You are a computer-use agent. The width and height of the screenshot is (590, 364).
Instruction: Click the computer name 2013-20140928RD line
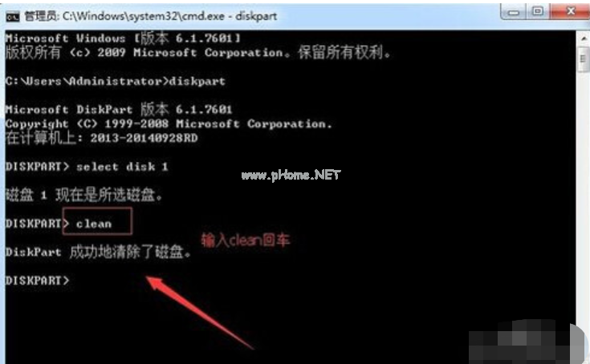[102, 138]
